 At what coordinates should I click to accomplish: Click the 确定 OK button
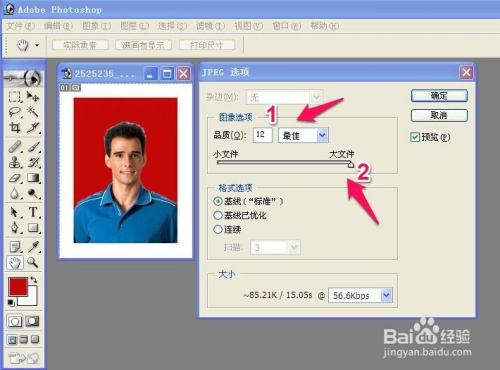(439, 96)
